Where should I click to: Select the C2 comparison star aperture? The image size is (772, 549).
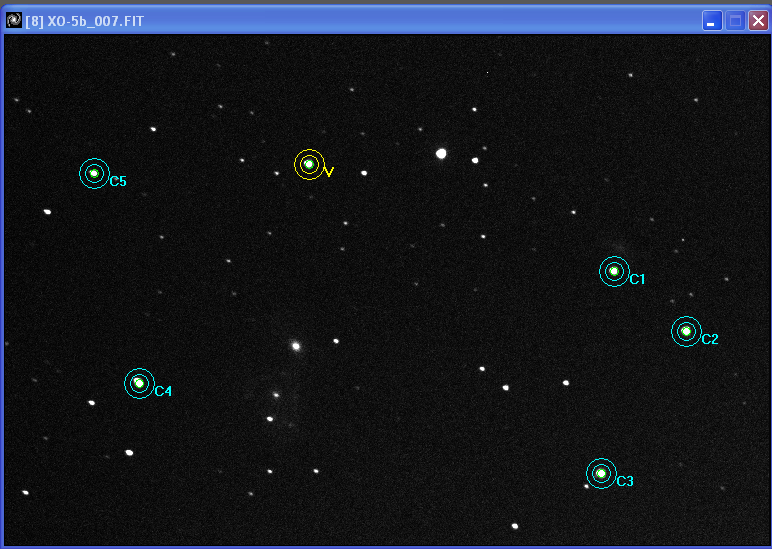686,331
